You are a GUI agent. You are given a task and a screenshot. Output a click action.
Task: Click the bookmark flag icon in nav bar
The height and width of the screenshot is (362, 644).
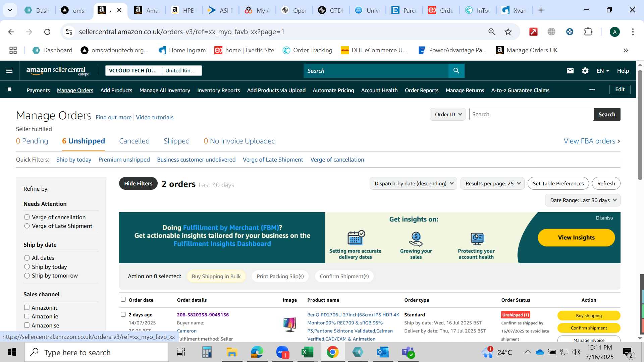(10, 89)
